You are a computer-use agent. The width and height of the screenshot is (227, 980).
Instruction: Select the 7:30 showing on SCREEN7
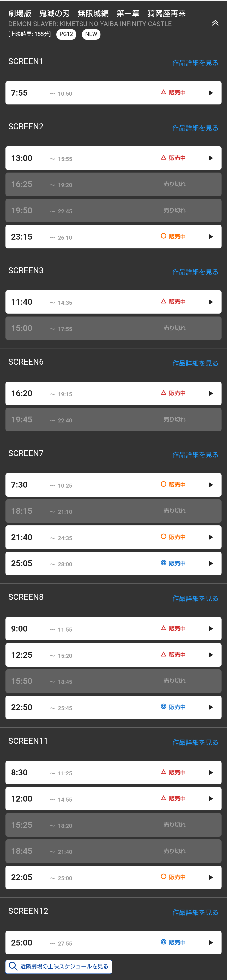point(113,485)
